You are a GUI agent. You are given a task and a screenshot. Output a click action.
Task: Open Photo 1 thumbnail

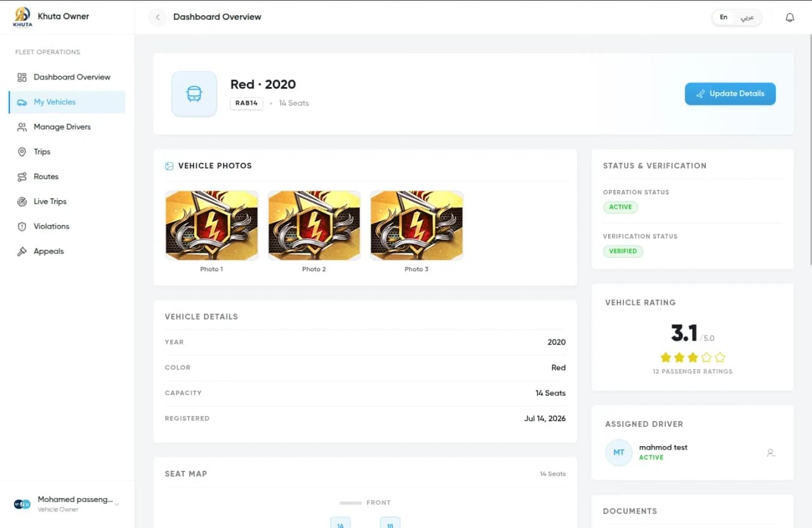point(211,226)
